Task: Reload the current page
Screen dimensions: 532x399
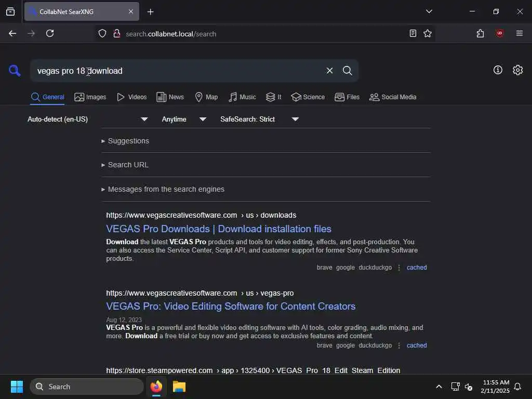Action: pos(50,33)
